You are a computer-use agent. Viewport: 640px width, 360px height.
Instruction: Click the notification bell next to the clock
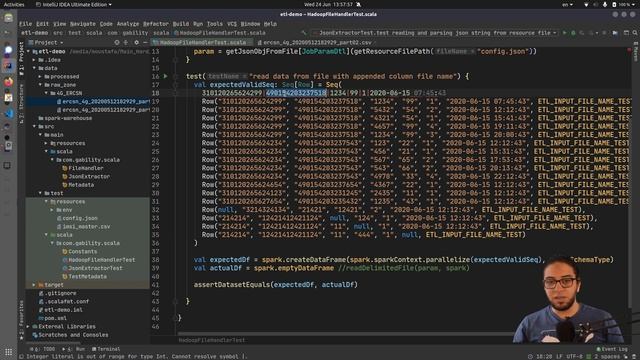pyautogui.click(x=358, y=4)
